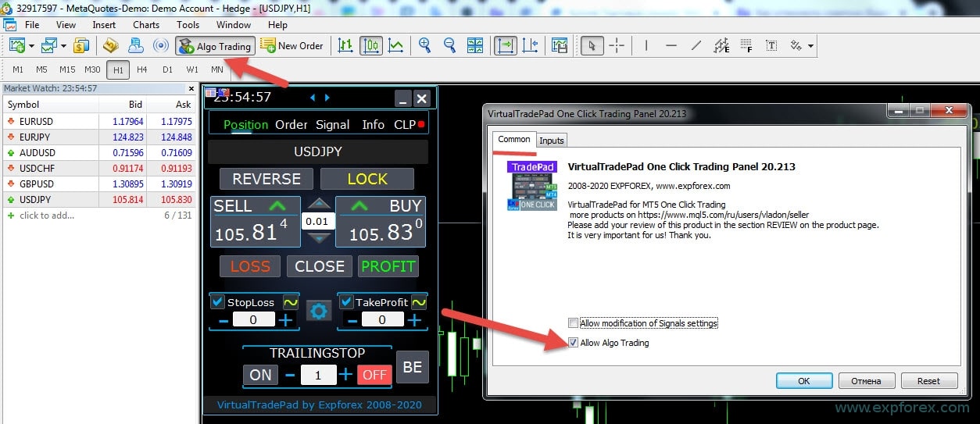Check Allow modification of Signals settings
Screen dimensions: 980x424
tap(574, 323)
